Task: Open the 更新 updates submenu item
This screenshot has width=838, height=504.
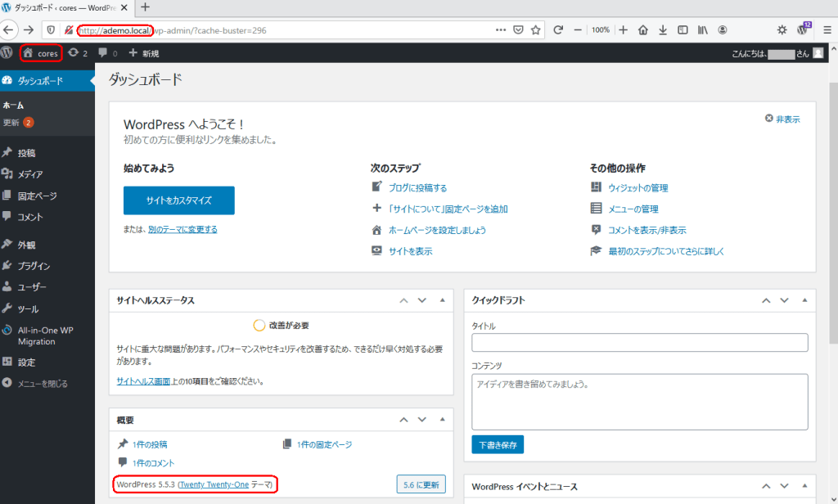Action: [18, 123]
